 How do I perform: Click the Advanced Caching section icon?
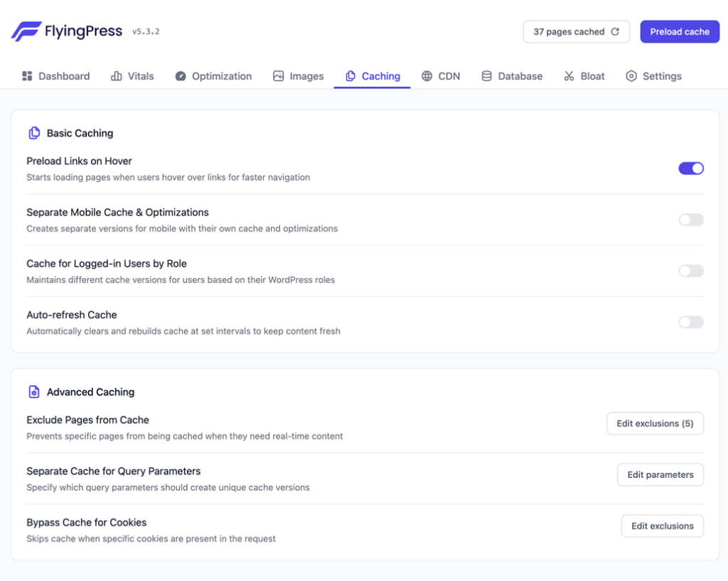click(33, 391)
